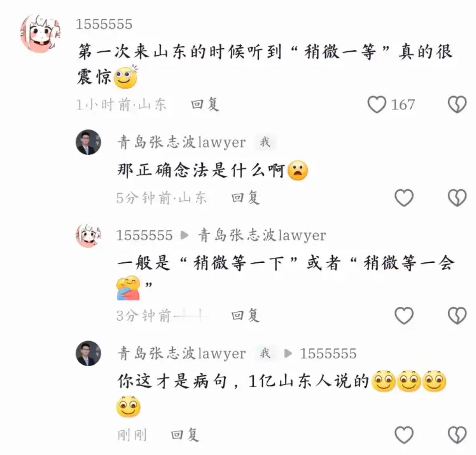Viewport: 476px width, 455px height.
Task: Open 青岛张志波lawyer avatar on last reply
Action: (x=88, y=353)
